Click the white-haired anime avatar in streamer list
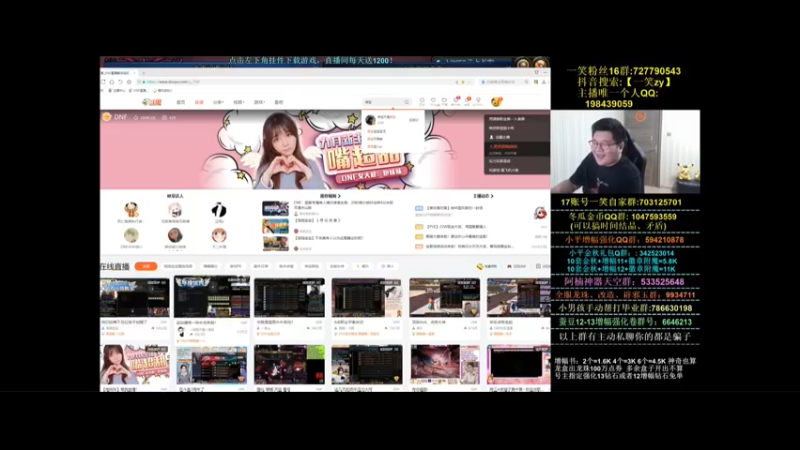Screen dimensions: 800x450 (x=175, y=210)
